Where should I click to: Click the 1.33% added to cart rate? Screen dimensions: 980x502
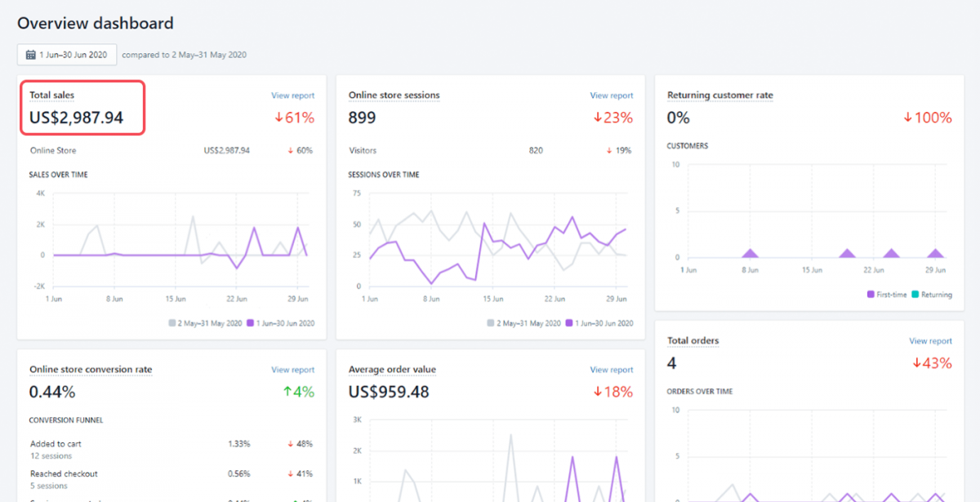pos(239,444)
